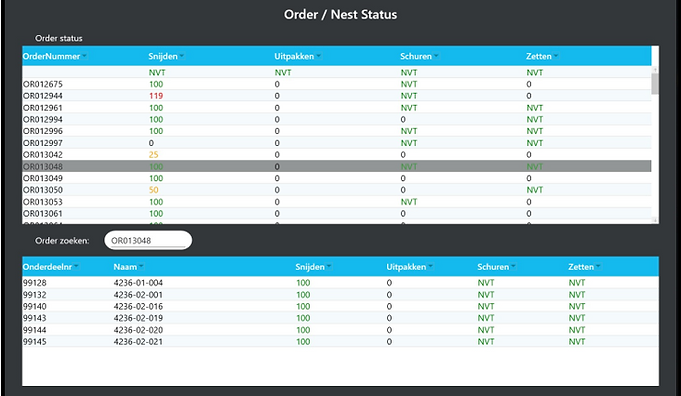Click the scroll up arrow of order list
Image resolution: width=681 pixels, height=396 pixels.
(x=655, y=69)
